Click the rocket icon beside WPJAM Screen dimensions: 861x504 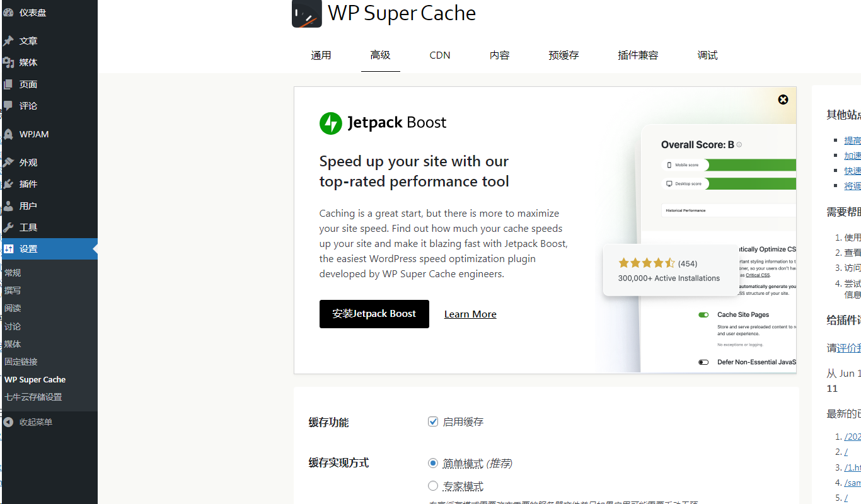pyautogui.click(x=8, y=134)
